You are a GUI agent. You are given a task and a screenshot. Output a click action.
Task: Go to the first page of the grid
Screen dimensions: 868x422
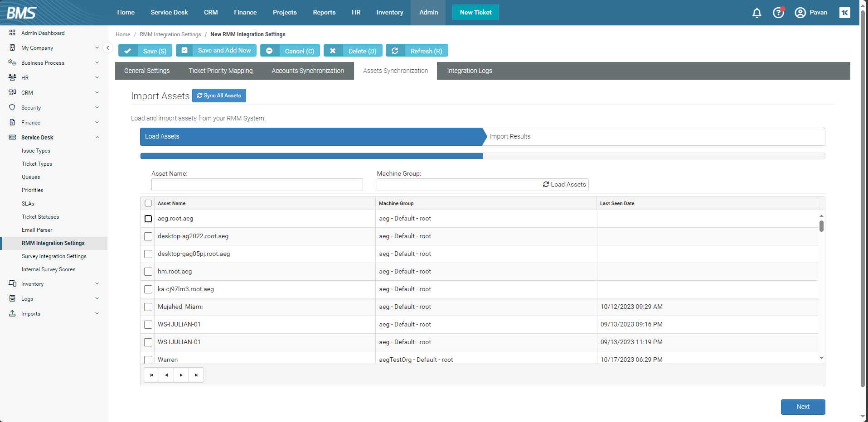click(151, 375)
